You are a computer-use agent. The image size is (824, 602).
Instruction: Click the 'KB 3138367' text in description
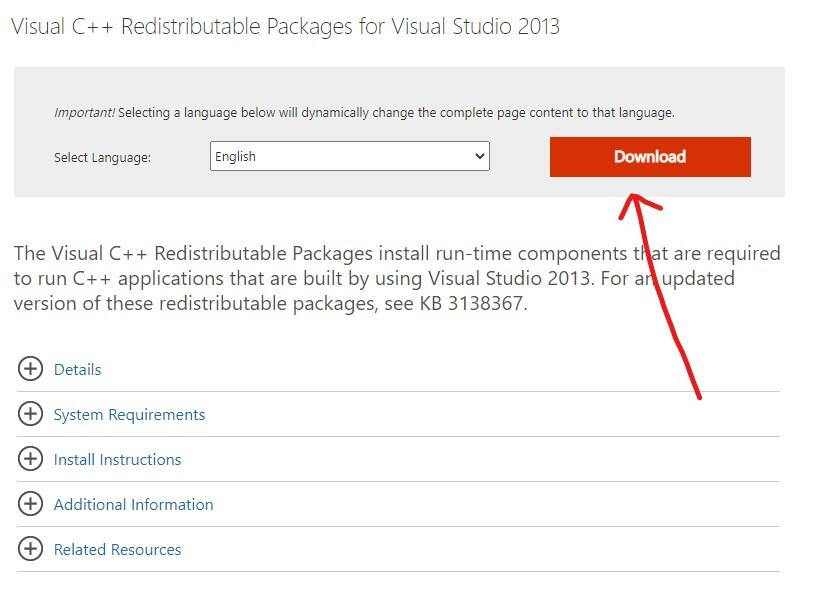(x=472, y=303)
